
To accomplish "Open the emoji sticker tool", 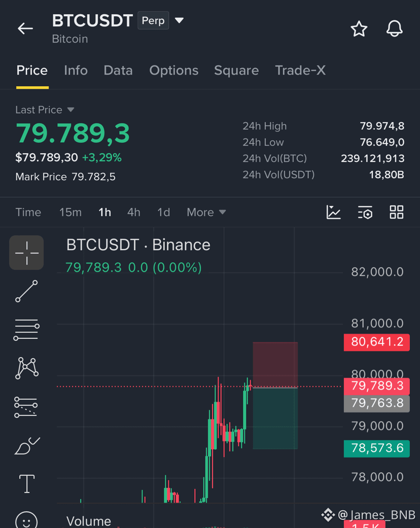I will point(26,520).
